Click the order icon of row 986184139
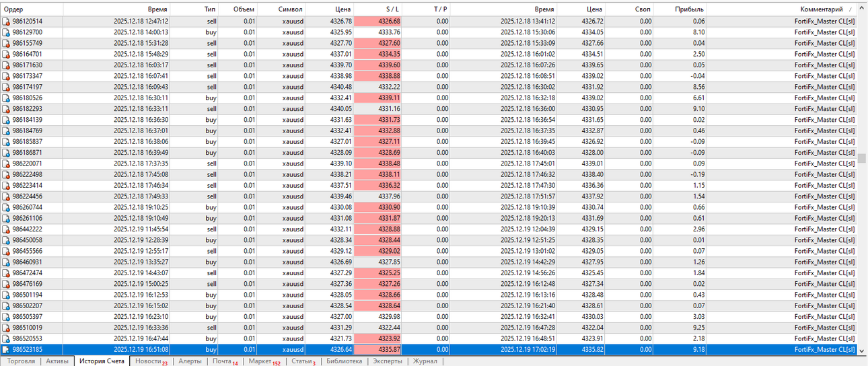 6,120
